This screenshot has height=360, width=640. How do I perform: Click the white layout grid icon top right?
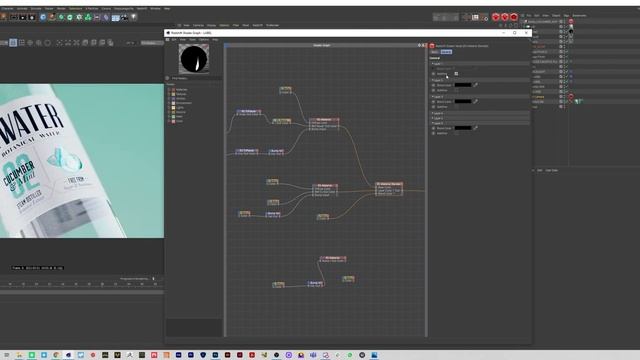(476, 17)
